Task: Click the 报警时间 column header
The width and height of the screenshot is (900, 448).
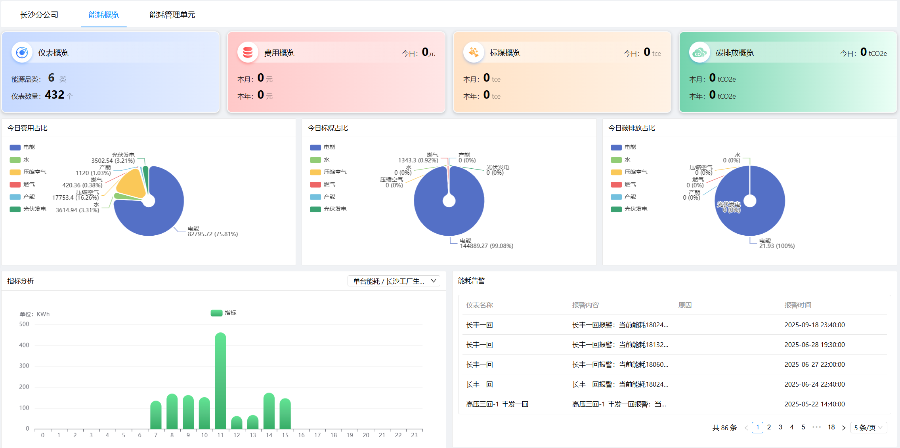Action: 798,305
